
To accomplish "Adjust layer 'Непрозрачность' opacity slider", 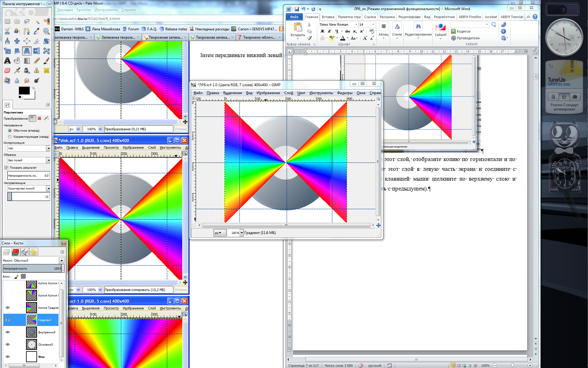I will [x=32, y=268].
